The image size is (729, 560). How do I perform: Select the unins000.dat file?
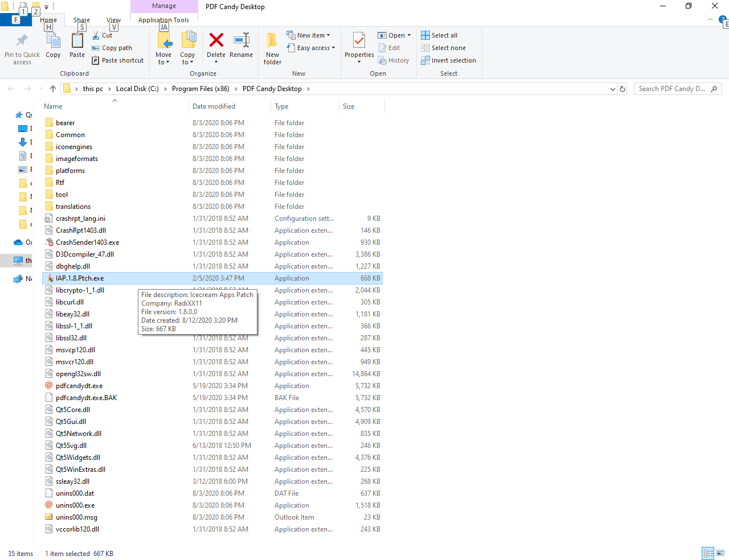212,493
